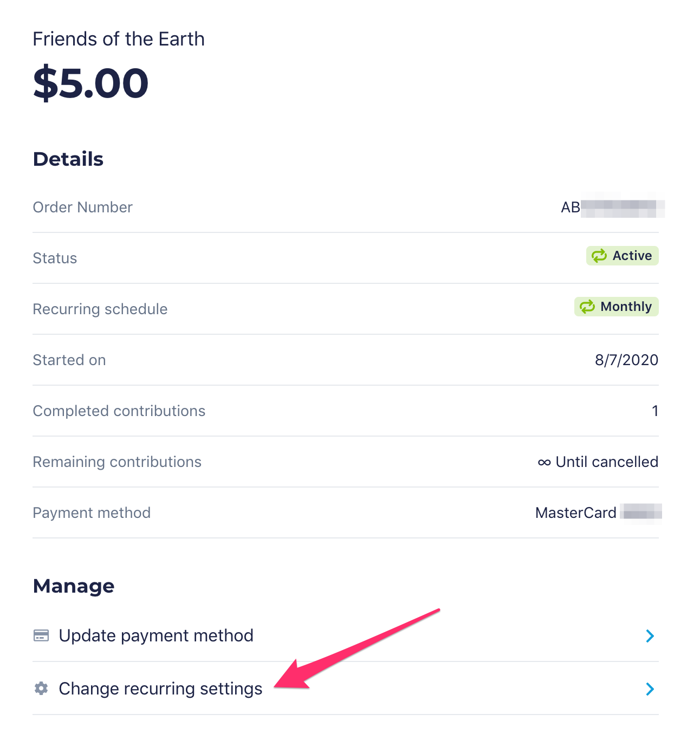Open chevron arrow for Update payment method

650,636
